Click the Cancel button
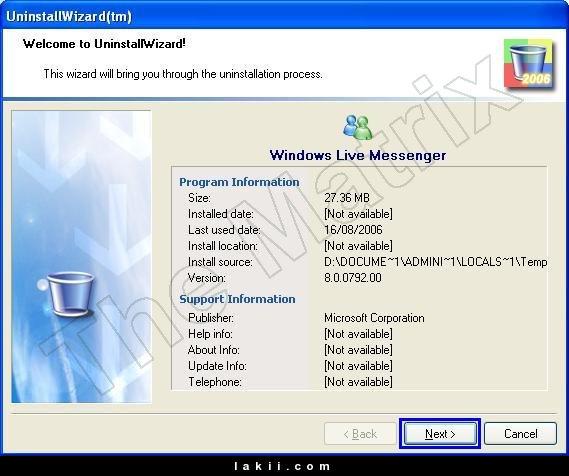The image size is (569, 476). [520, 434]
